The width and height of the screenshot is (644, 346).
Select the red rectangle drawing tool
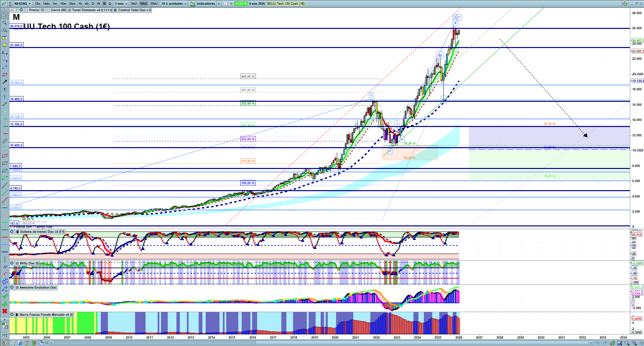point(5,75)
